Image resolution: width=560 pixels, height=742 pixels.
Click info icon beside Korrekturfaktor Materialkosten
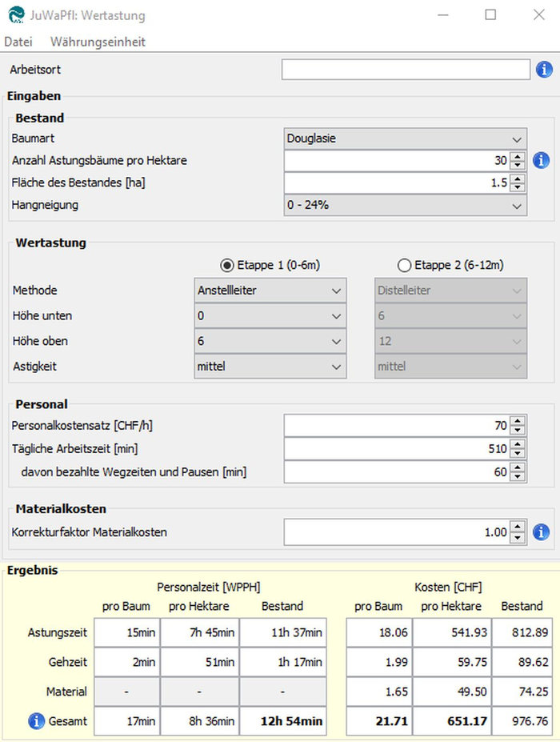[x=541, y=531]
